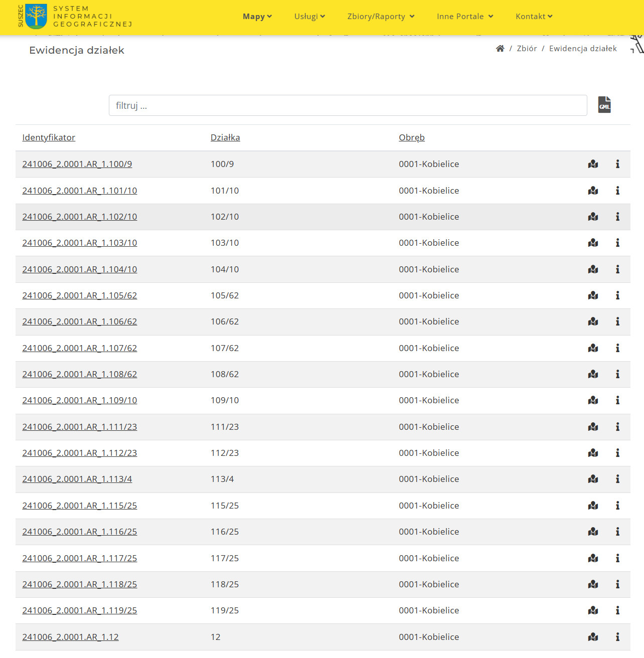644x658 pixels.
Task: Expand the Usługi dropdown menu
Action: [x=309, y=17]
